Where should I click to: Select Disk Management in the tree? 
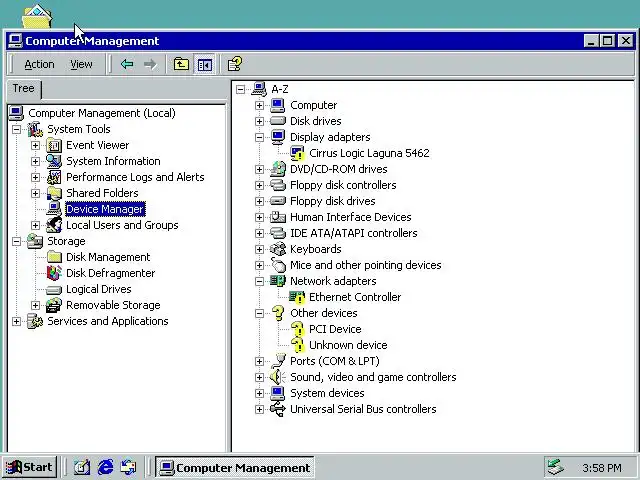[108, 257]
